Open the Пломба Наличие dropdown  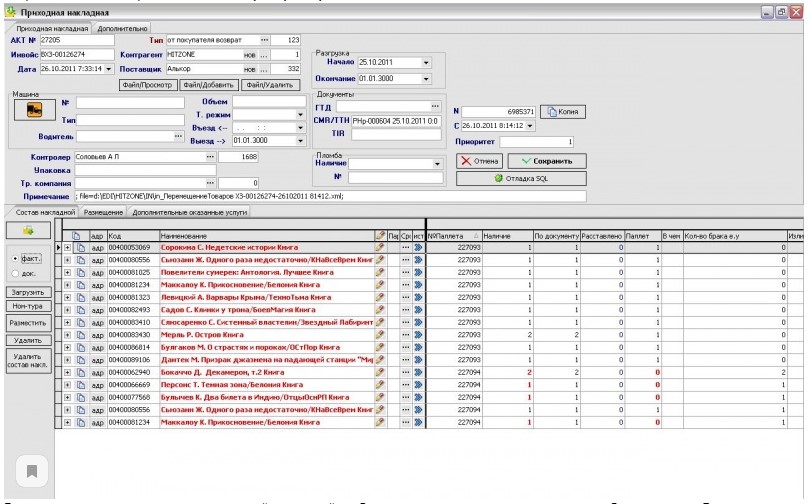pos(438,164)
